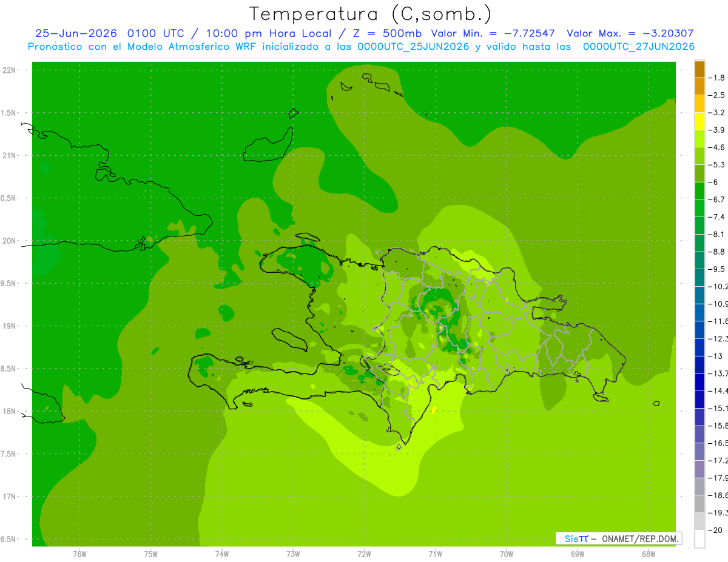Viewport: 728px width, 562px height.
Task: Click the 72W longitude label
Action: click(x=364, y=554)
